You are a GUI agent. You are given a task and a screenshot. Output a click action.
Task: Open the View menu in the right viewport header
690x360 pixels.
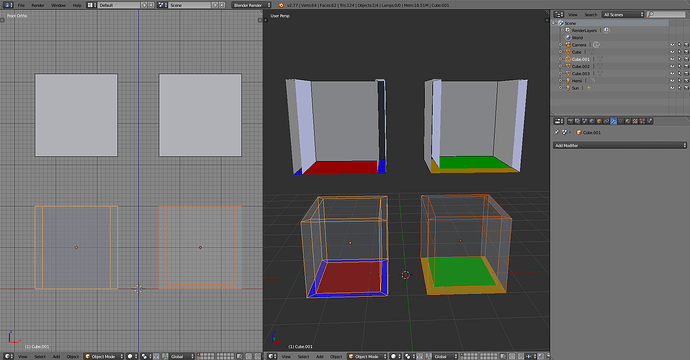(x=286, y=356)
